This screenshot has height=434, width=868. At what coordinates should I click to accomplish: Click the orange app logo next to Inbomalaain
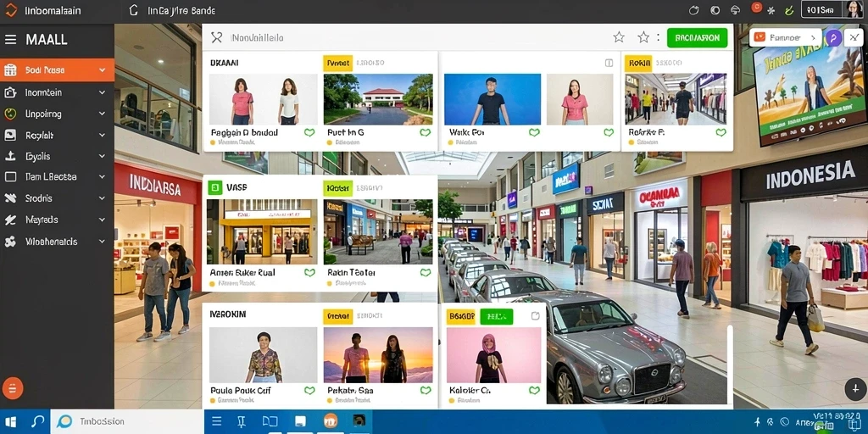(x=11, y=10)
